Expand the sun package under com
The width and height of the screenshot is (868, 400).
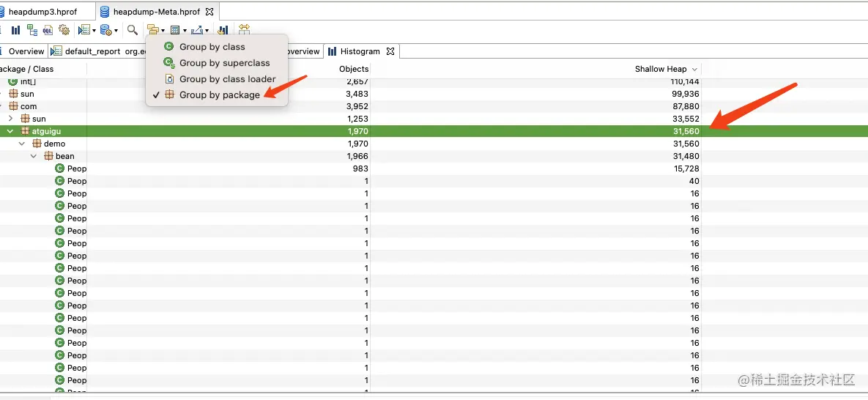point(10,119)
